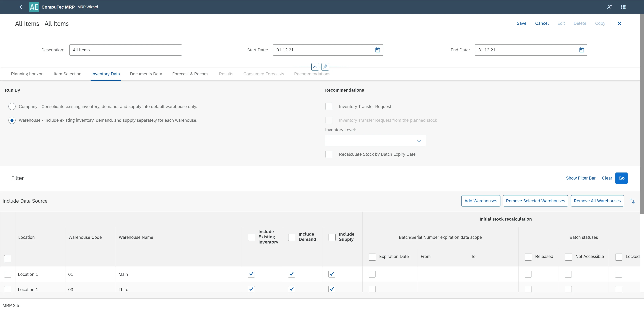Open End Date calendar picker
The image size is (644, 312).
581,50
